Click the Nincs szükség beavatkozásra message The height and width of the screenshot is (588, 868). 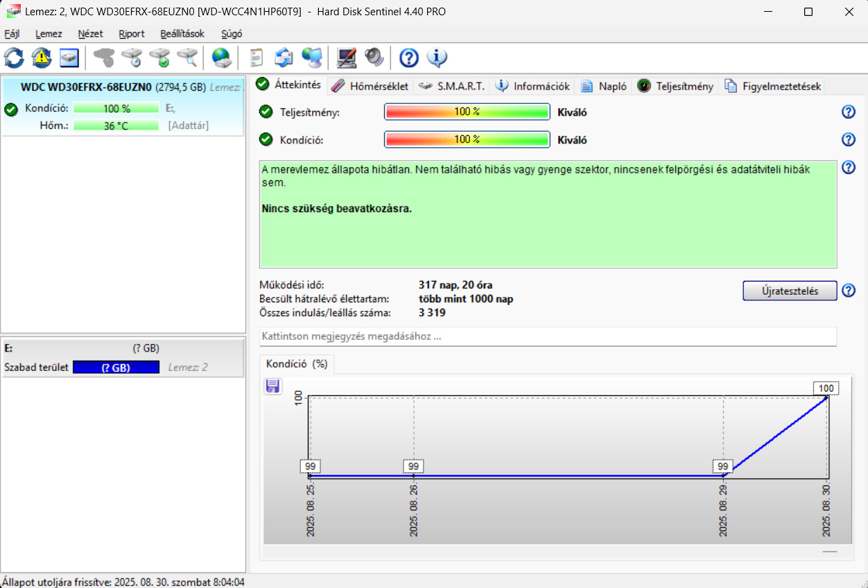coord(337,208)
